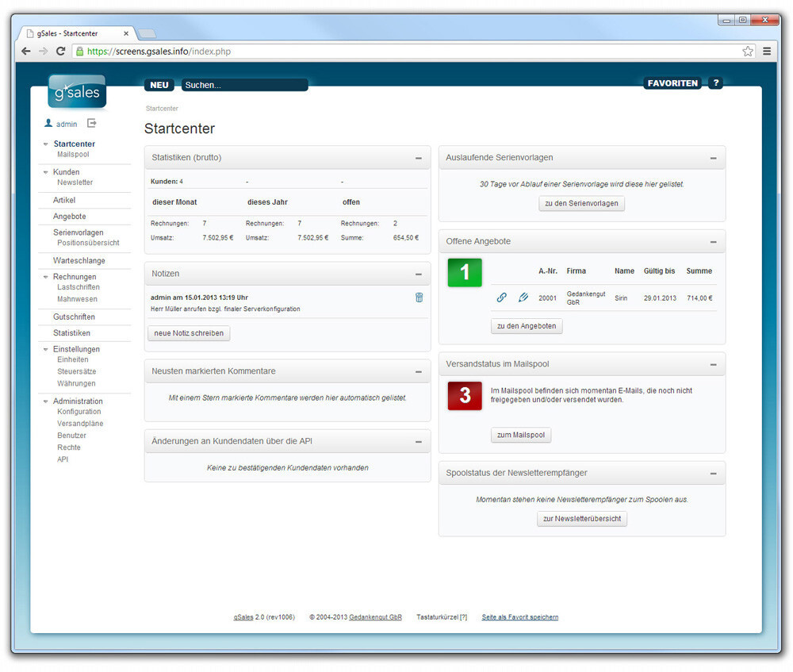Click the gSales logo
This screenshot has height=672, width=793.
coord(77,92)
